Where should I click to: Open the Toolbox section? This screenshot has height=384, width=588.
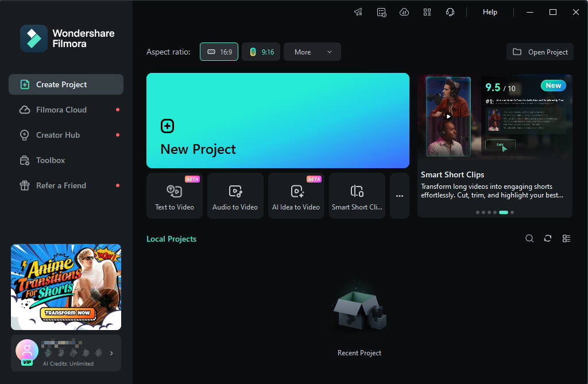point(66,160)
